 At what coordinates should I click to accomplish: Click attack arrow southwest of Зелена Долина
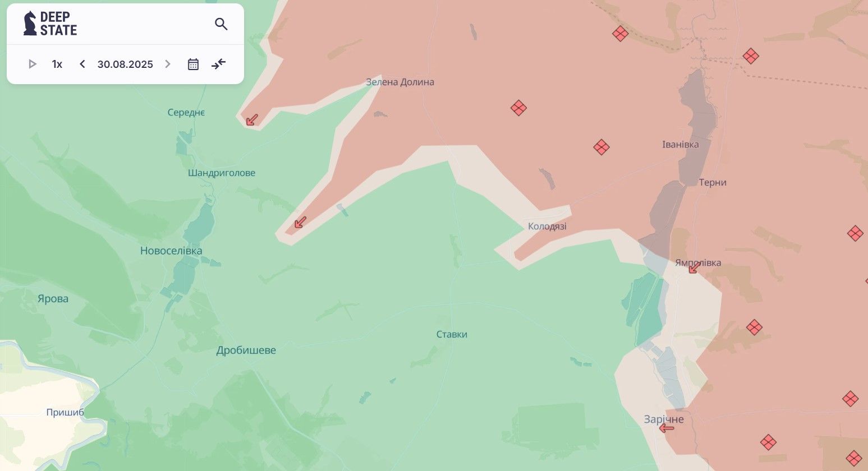point(300,222)
